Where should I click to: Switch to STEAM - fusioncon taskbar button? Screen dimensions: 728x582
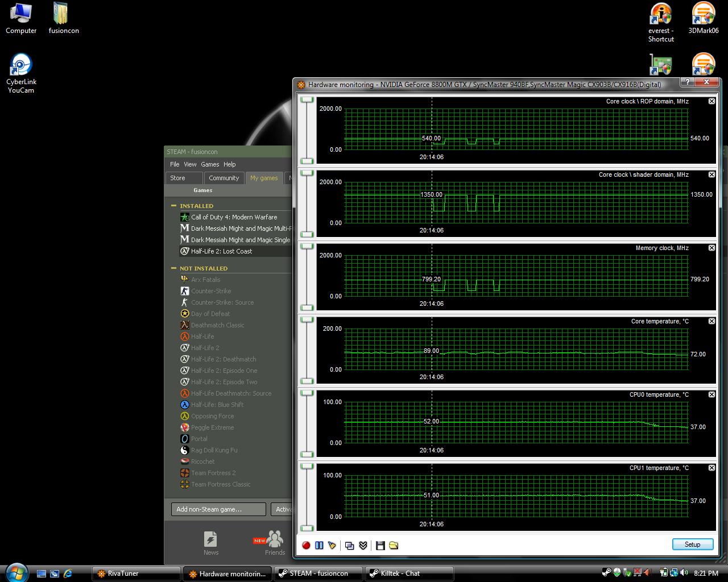[x=318, y=573]
